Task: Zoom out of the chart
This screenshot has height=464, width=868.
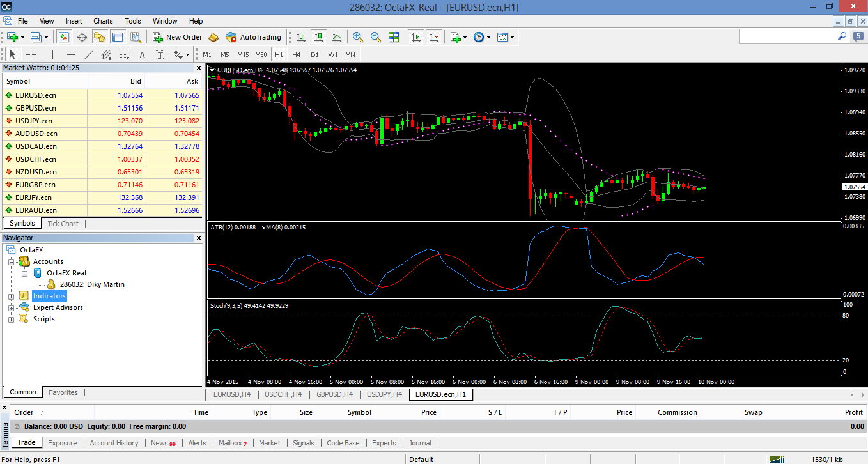Action: pyautogui.click(x=375, y=36)
